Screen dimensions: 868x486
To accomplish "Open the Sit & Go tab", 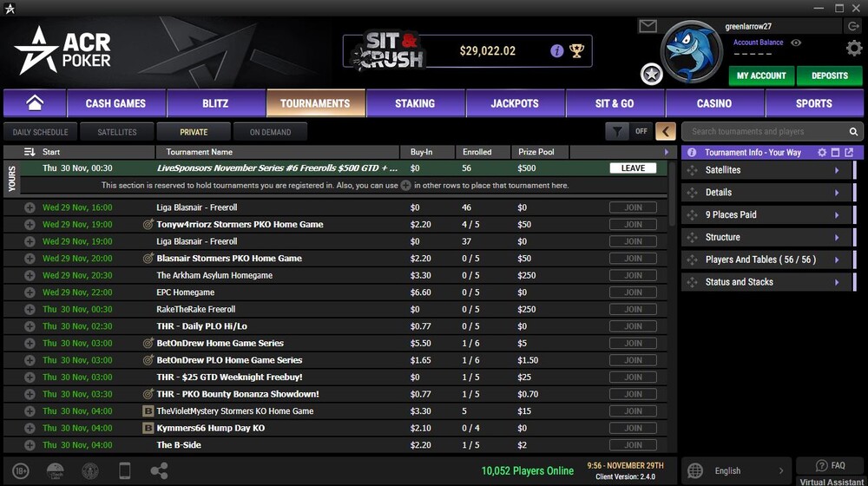I will (615, 103).
